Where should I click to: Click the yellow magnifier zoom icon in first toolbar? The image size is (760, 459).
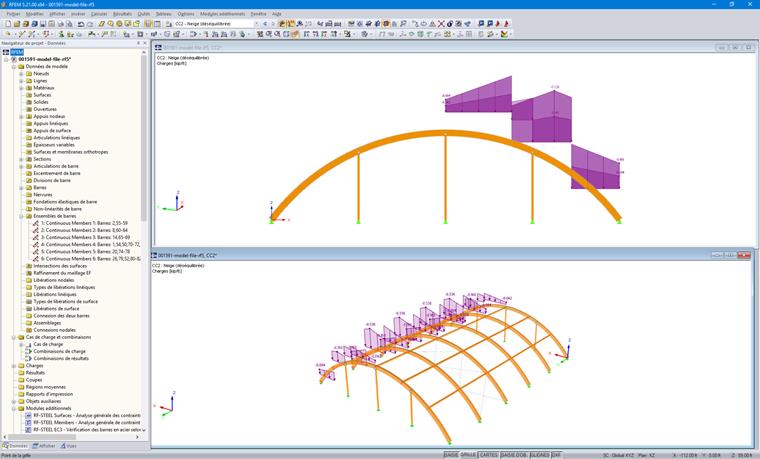point(111,24)
